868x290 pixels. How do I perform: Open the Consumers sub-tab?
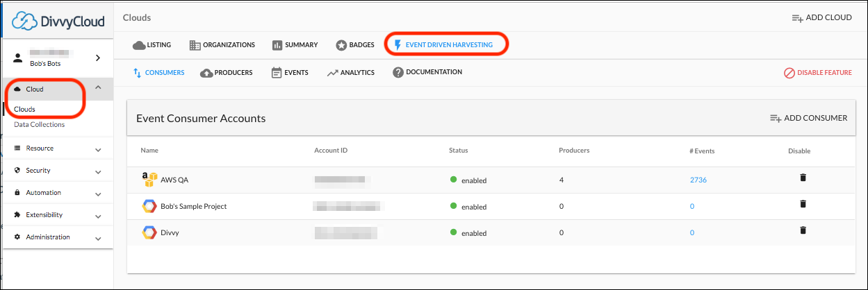pos(158,72)
